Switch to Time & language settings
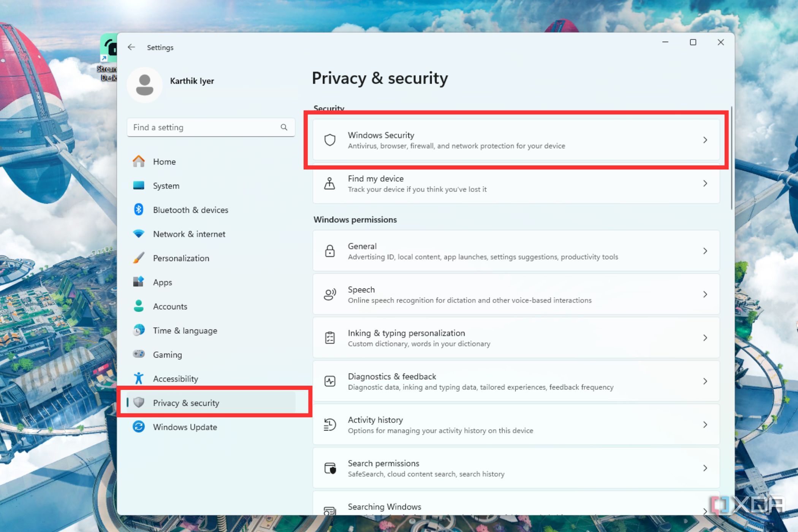Image resolution: width=798 pixels, height=532 pixels. tap(185, 330)
